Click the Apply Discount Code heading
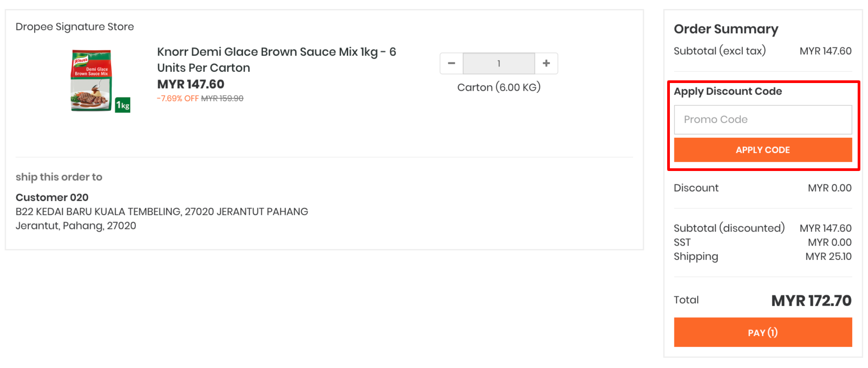The height and width of the screenshot is (368, 868). coord(728,92)
